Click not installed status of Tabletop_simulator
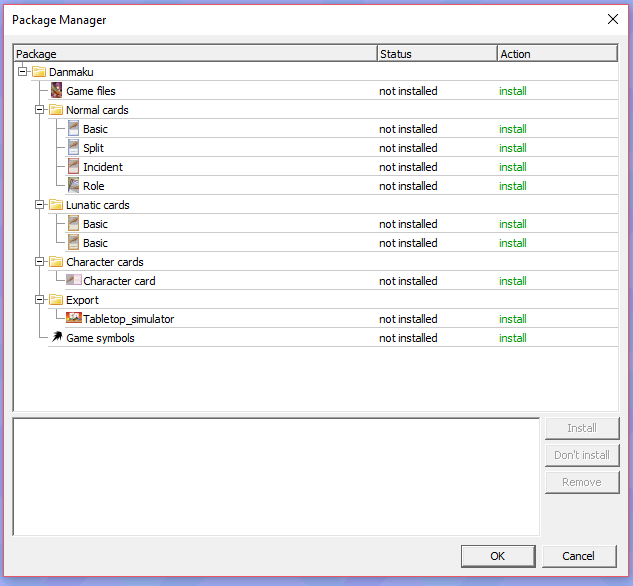633x586 pixels. point(408,318)
